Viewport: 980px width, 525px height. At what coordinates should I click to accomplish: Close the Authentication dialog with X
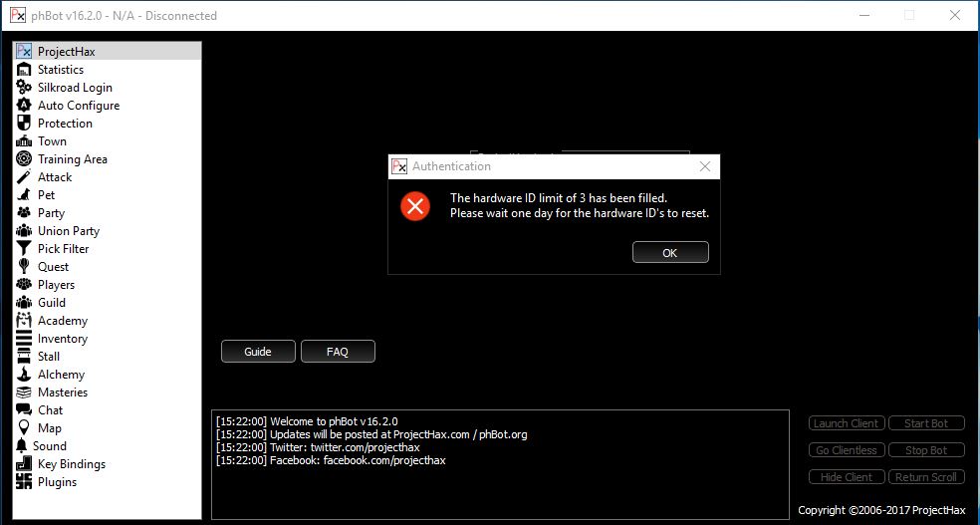coord(705,166)
